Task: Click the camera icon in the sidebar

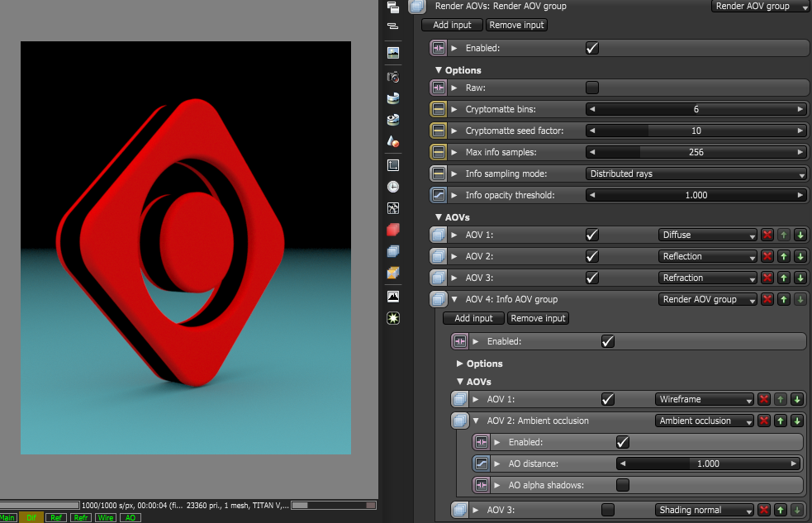Action: tap(393, 77)
